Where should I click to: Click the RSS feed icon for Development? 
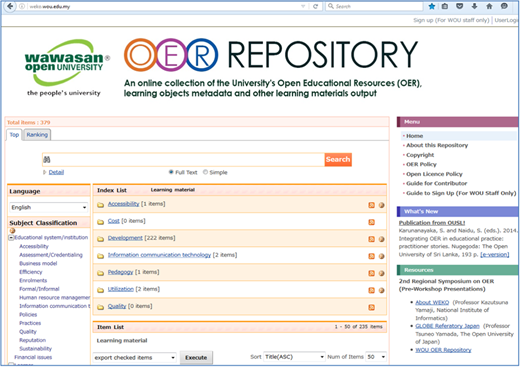click(x=371, y=239)
